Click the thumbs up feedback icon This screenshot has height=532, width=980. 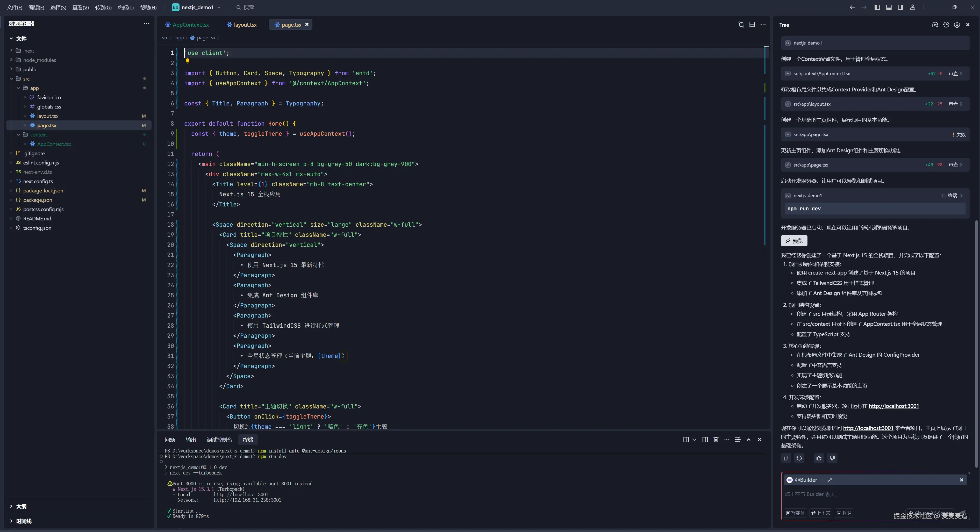pos(819,458)
